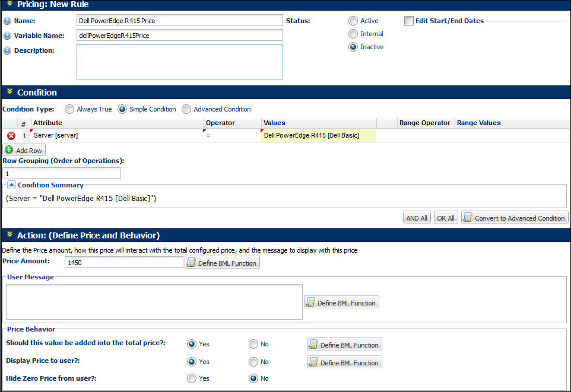Click Define BML Function for User Message
Screen dimensions: 571x392
[x=341, y=302]
